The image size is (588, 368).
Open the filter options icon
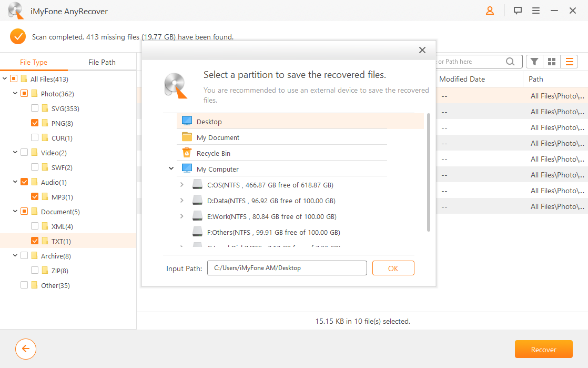[534, 61]
